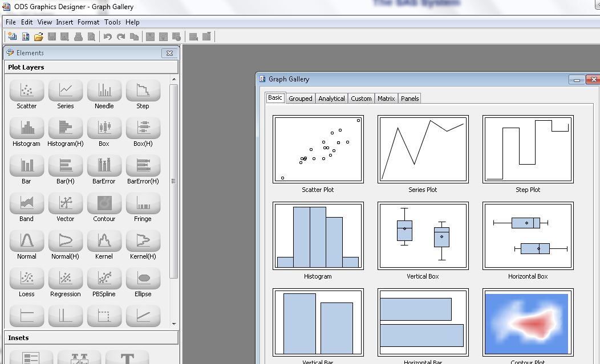Open a graph file using the folder icon
Screen dimensions: 600x364
(38, 36)
